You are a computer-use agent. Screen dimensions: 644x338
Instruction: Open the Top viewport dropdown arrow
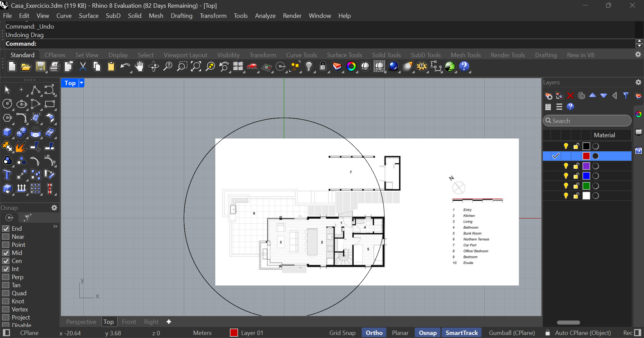81,83
